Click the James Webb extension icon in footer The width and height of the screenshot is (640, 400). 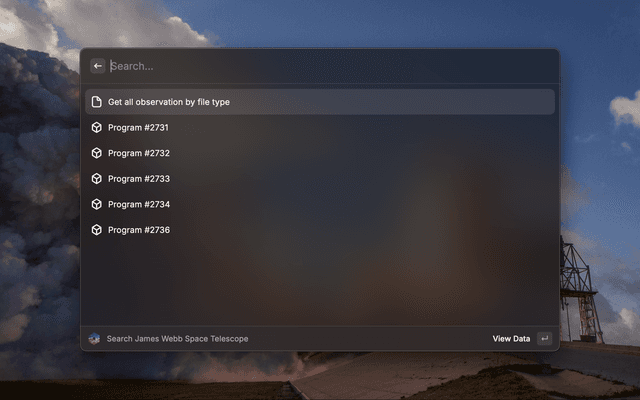click(94, 339)
